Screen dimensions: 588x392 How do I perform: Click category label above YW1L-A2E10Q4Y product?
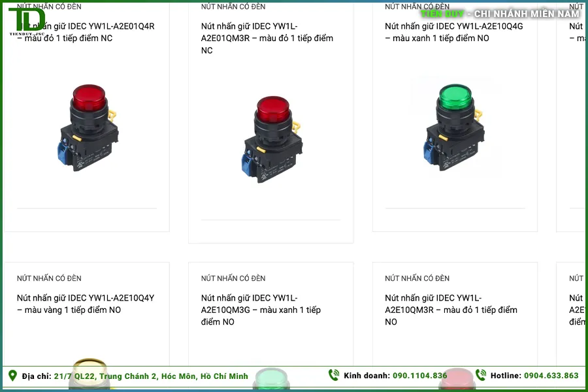pyautogui.click(x=49, y=278)
